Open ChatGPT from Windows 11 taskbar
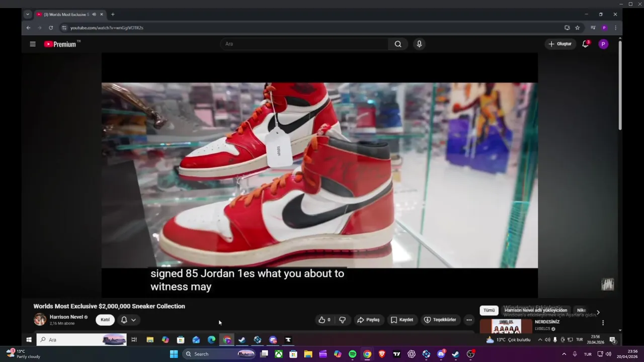 pos(412,354)
